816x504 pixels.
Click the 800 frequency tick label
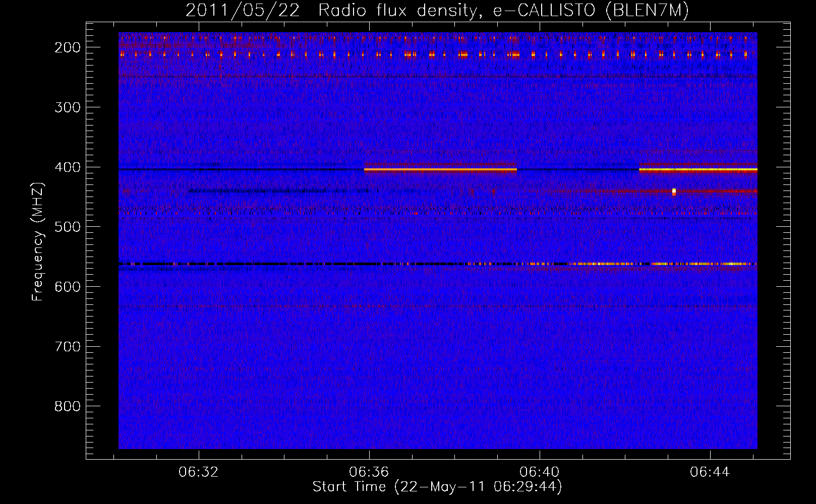(68, 406)
